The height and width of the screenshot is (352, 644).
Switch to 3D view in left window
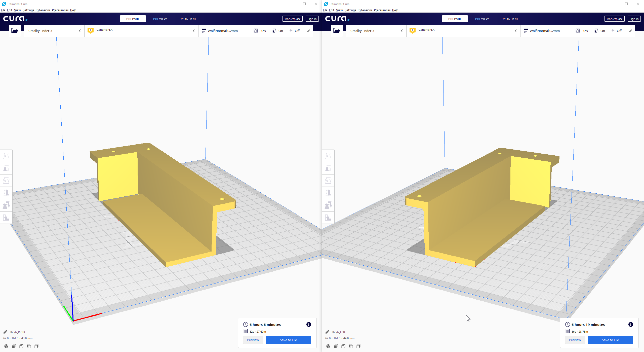click(x=6, y=346)
